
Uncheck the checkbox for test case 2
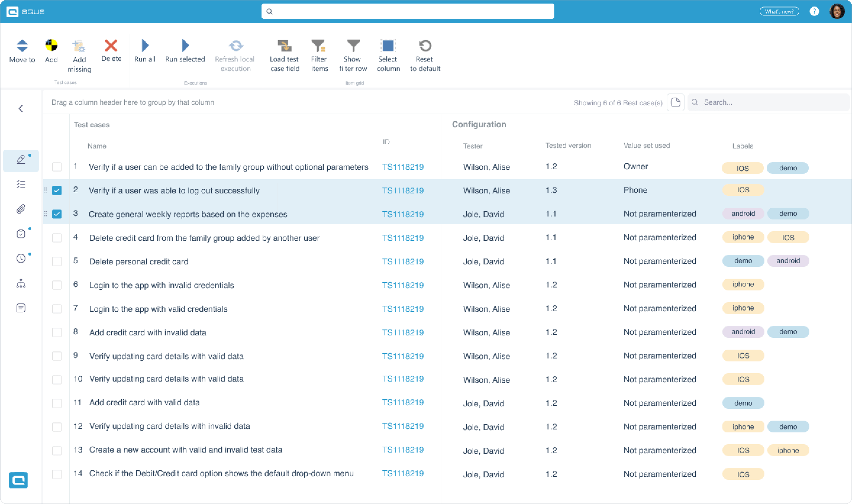tap(57, 190)
